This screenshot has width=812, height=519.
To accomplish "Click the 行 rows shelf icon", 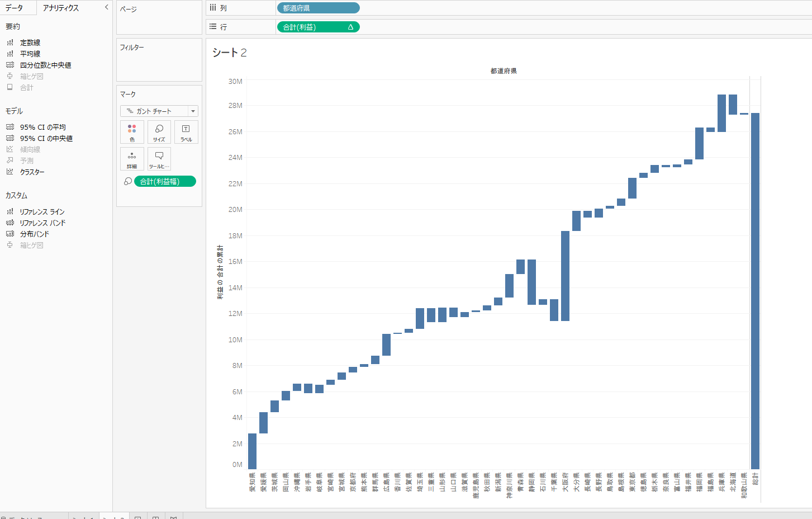I will tap(213, 26).
